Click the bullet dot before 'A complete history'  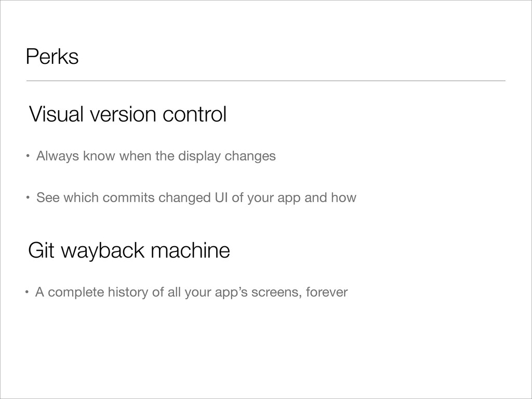pos(27,292)
